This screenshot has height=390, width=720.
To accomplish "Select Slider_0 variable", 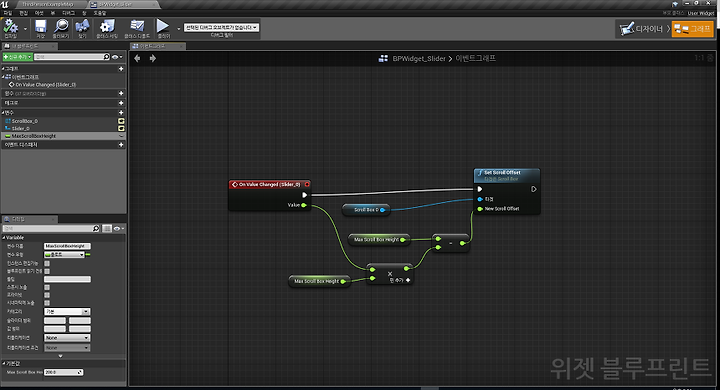I will [x=21, y=129].
